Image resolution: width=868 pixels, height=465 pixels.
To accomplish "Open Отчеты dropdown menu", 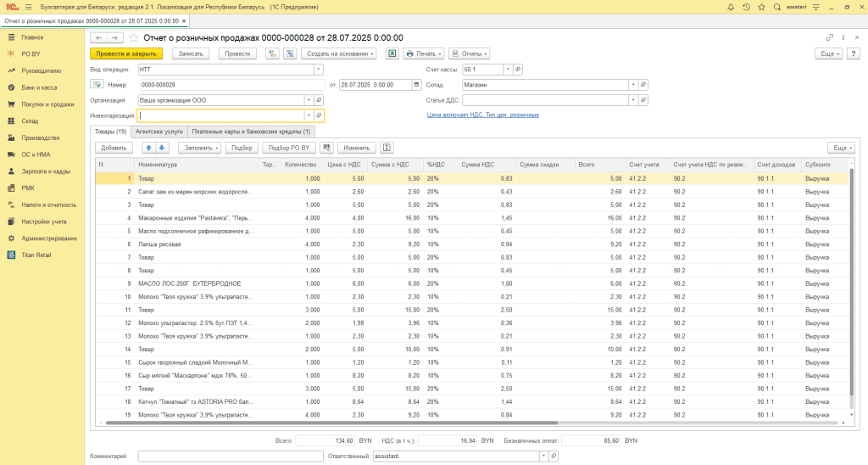I will tap(470, 53).
